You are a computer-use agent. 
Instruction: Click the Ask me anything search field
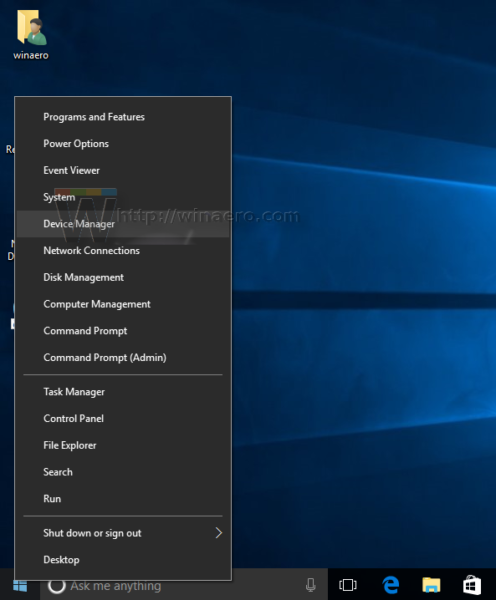184,586
